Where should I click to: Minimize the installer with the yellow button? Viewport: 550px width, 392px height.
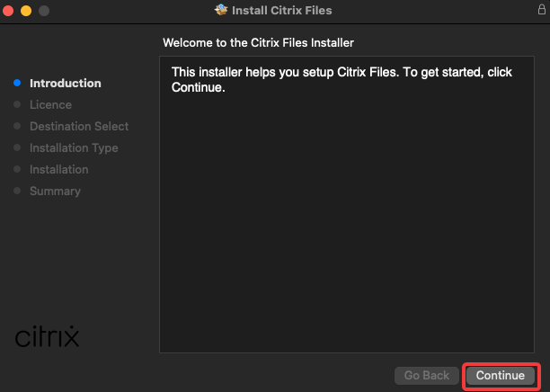(25, 11)
